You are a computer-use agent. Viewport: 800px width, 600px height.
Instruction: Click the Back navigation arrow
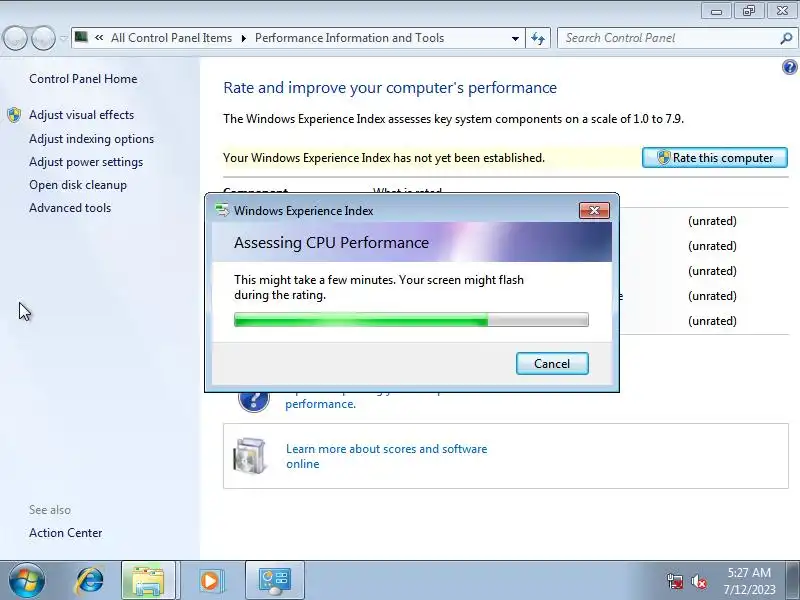tap(15, 38)
